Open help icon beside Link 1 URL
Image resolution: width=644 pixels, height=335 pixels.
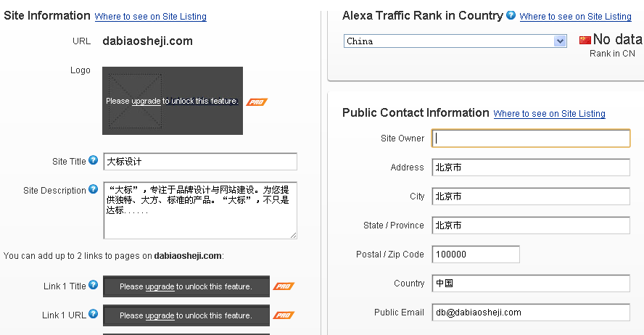tap(94, 314)
